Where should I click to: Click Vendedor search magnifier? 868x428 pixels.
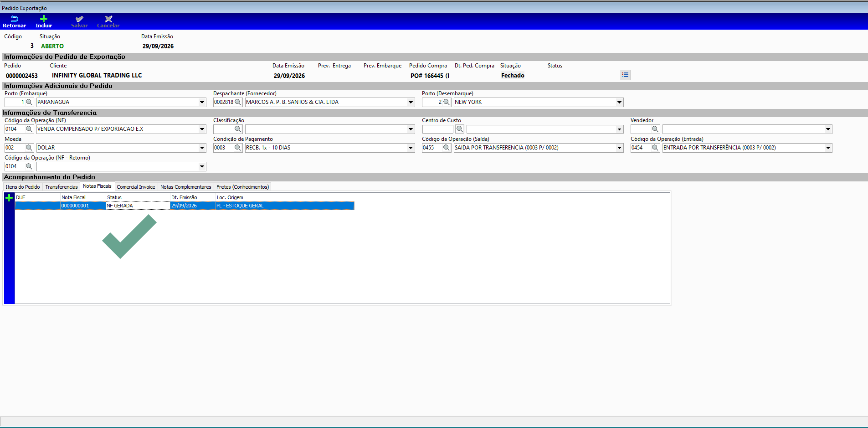coord(655,129)
